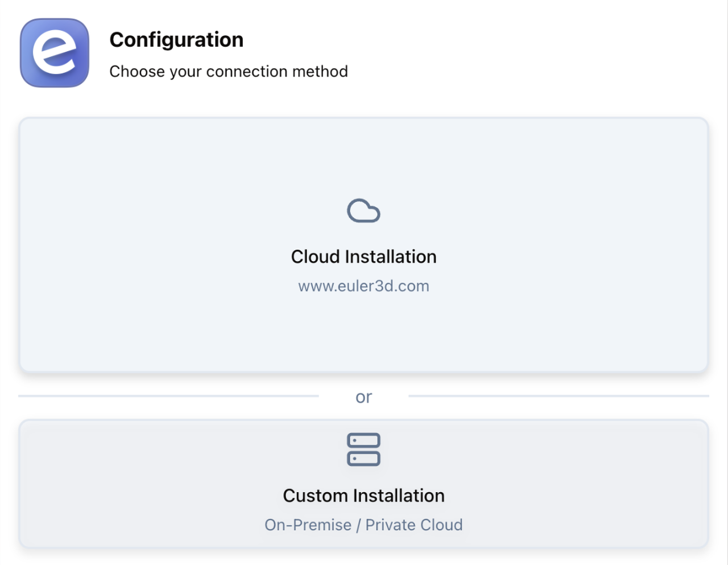Choose the Cloud Installation option
Viewport: 728px width, 565px height.
pos(363,245)
